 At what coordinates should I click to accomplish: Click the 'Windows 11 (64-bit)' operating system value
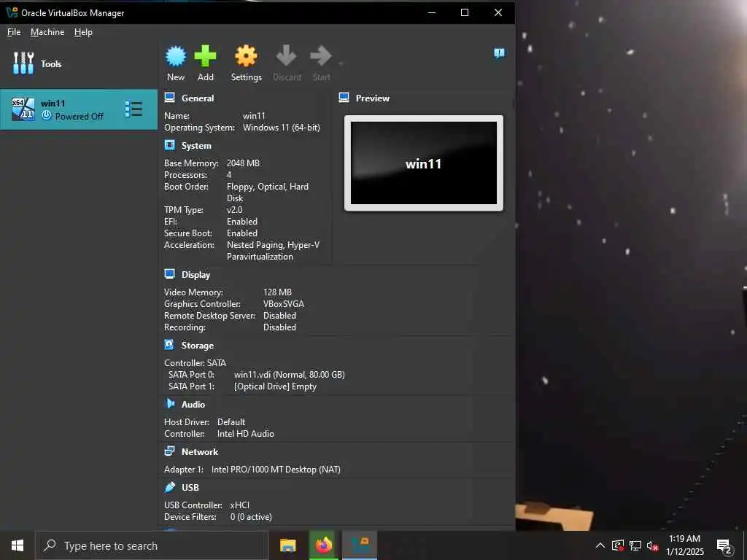tap(282, 128)
